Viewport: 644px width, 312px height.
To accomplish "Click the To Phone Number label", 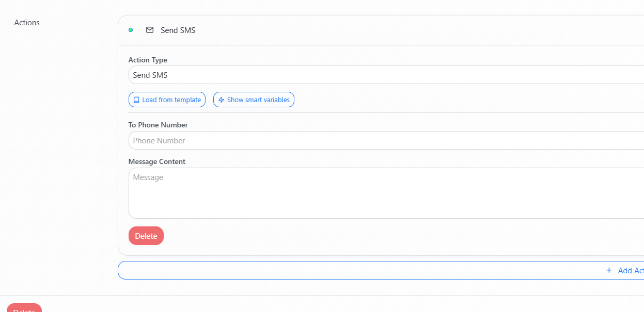I will [158, 125].
